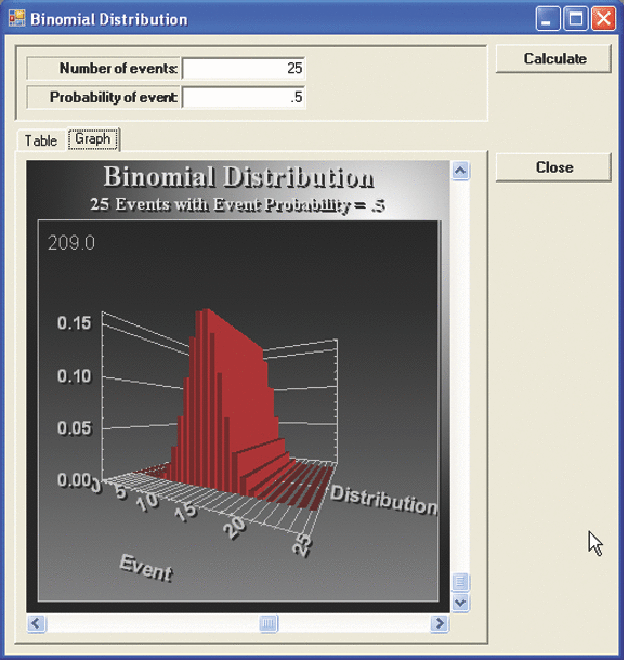Click the application icon in the title bar
The height and width of the screenshot is (660, 624).
point(16,19)
